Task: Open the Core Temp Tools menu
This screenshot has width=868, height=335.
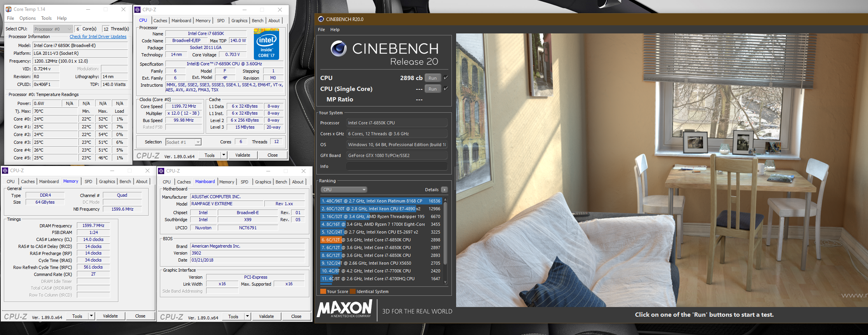Action: pos(46,18)
